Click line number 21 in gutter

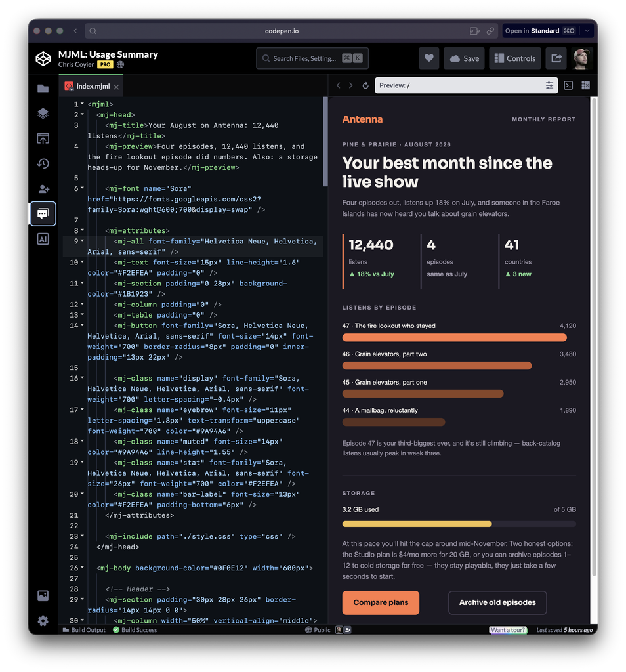73,515
